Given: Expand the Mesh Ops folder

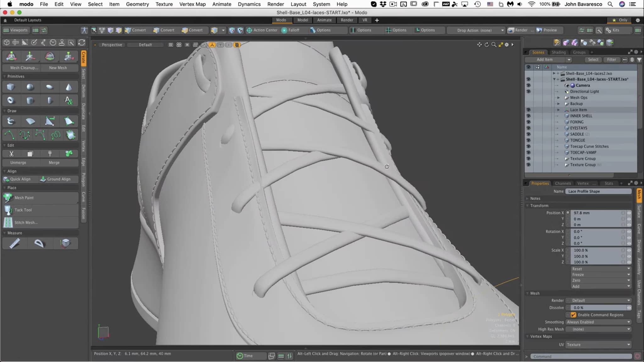Looking at the screenshot, I should 558,98.
